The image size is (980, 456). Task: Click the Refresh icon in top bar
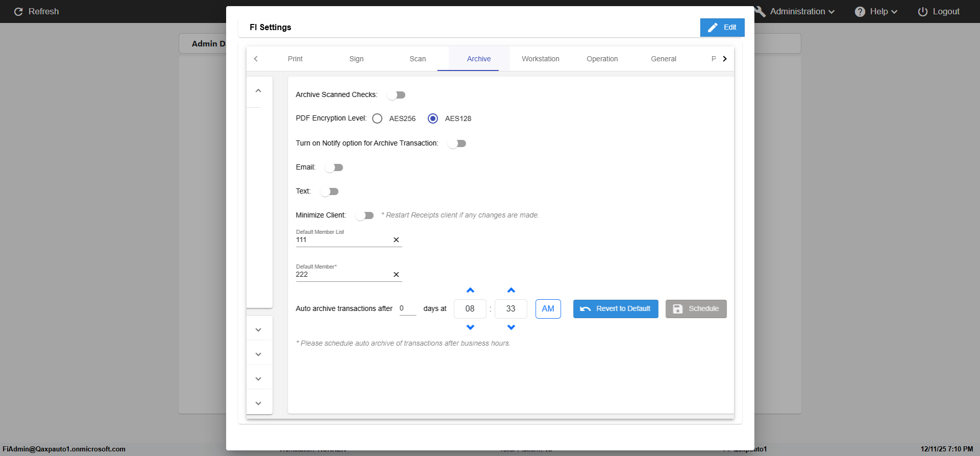tap(18, 12)
